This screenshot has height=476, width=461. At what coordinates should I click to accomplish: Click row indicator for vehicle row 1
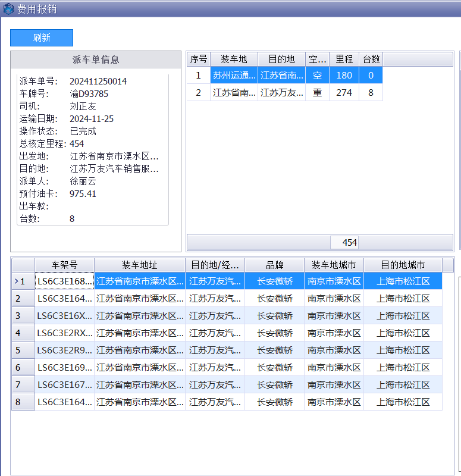pos(23,281)
